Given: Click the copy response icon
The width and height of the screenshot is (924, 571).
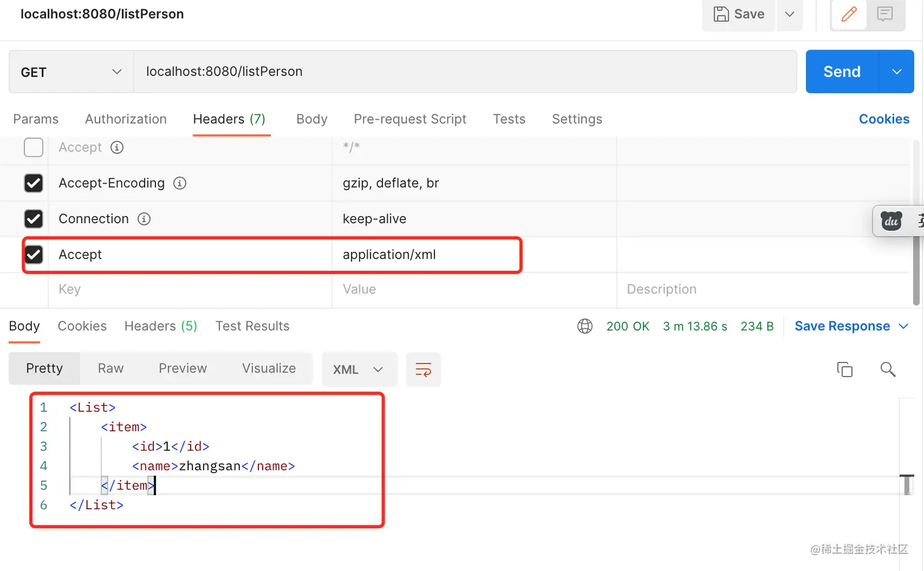Looking at the screenshot, I should 845,369.
